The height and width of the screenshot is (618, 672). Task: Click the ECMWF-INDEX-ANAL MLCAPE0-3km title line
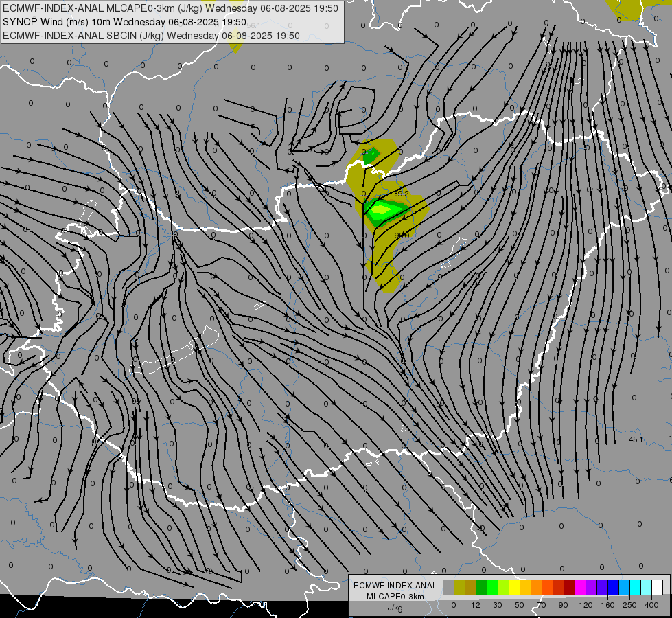170,8
